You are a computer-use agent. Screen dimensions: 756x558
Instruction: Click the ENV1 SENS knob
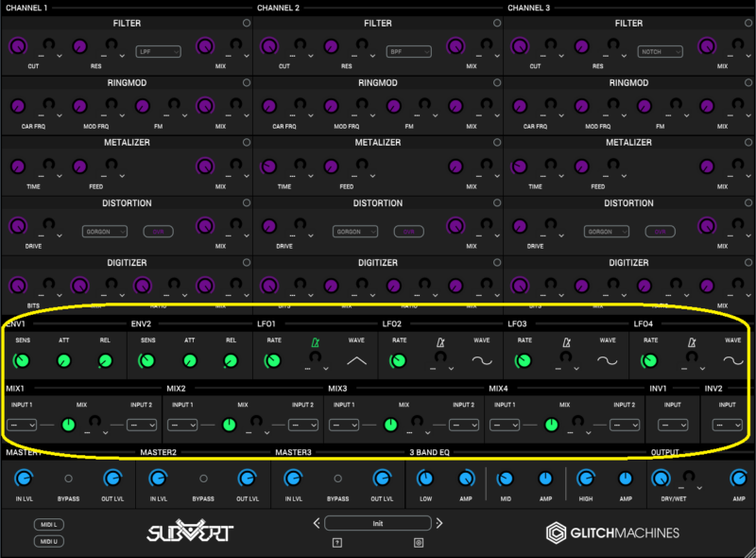pos(22,360)
